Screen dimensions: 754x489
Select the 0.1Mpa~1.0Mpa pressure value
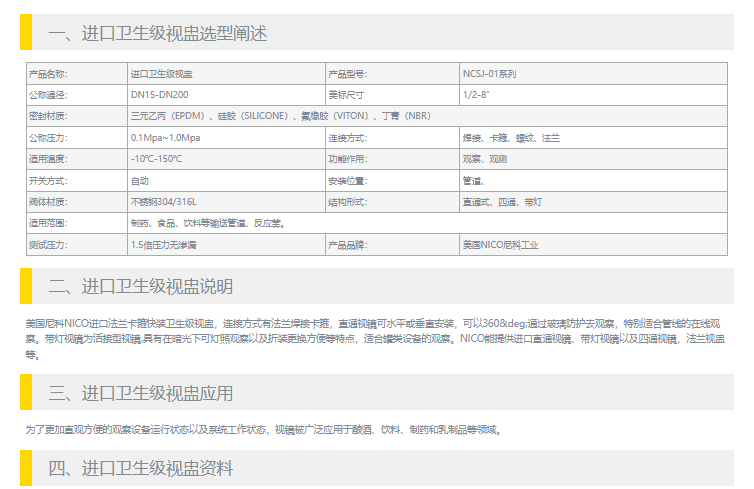(x=165, y=138)
